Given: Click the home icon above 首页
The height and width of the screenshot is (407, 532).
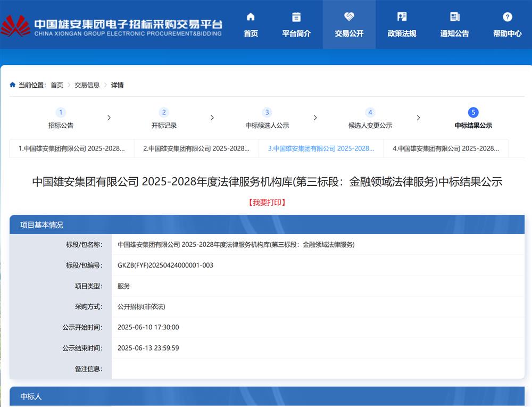Looking at the screenshot, I should [x=251, y=16].
